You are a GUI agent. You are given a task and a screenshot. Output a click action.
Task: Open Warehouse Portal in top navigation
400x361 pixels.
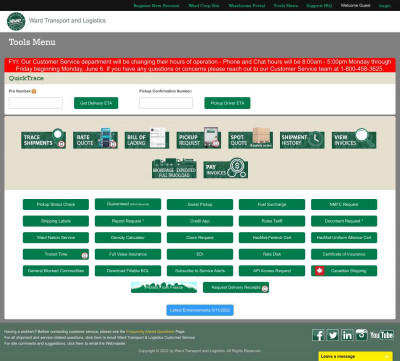click(247, 6)
